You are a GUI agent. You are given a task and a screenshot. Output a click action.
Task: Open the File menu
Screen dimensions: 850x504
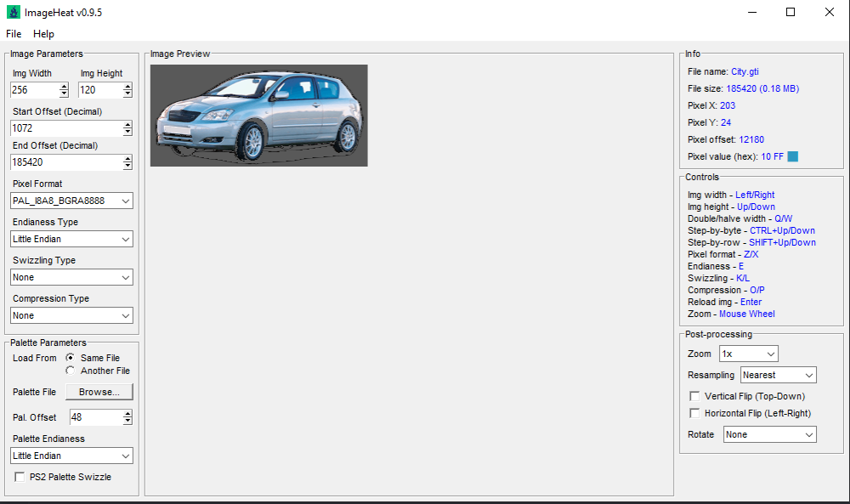tap(14, 34)
